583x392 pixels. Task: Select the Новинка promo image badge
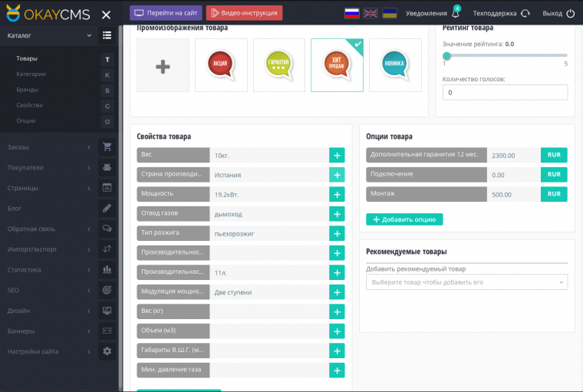pos(394,65)
